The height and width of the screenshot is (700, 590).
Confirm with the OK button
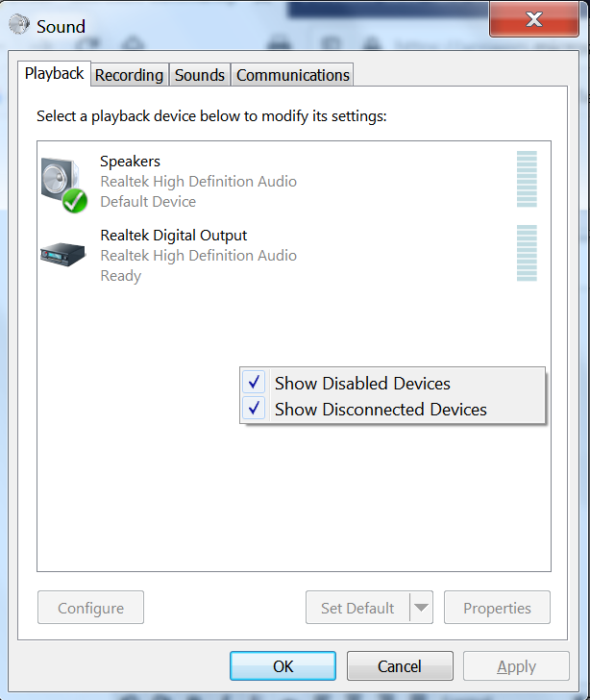pyautogui.click(x=283, y=665)
